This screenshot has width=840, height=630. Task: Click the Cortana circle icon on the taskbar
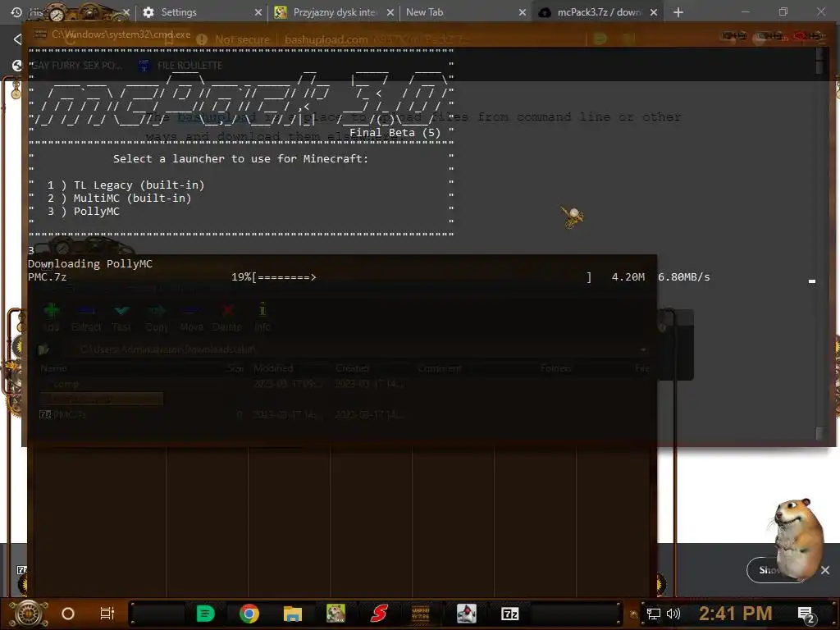(x=68, y=614)
